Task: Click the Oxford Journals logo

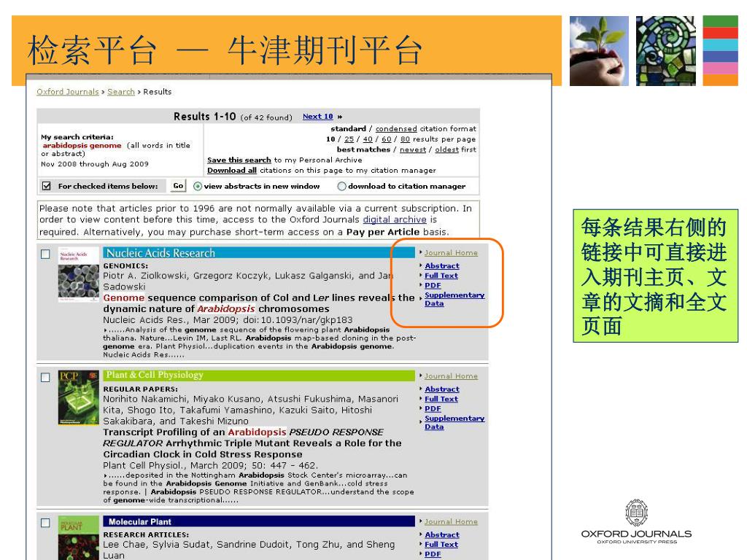Action: tap(636, 521)
